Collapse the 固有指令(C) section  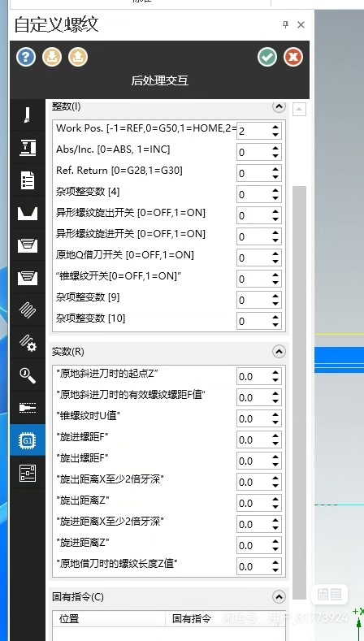[279, 597]
